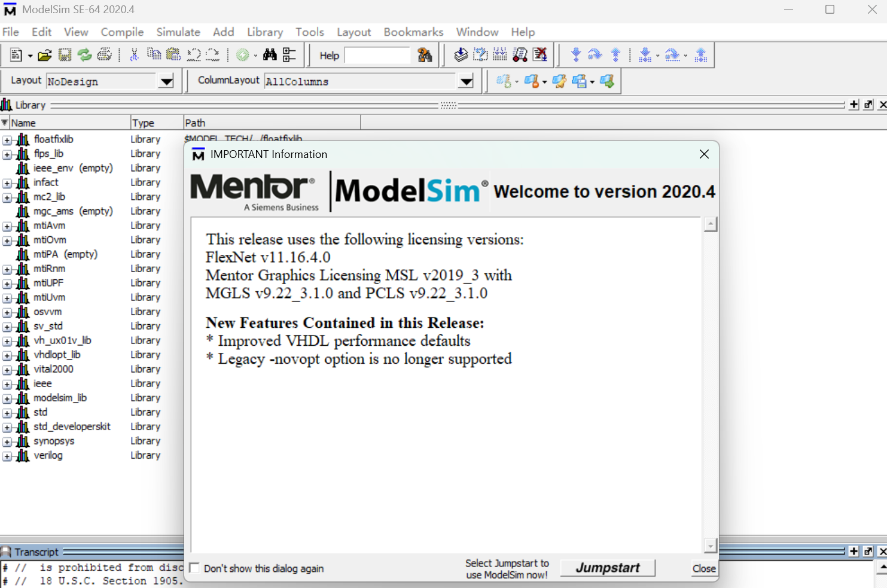Click the Step Out up-arrow icon
887x588 pixels.
click(x=615, y=55)
